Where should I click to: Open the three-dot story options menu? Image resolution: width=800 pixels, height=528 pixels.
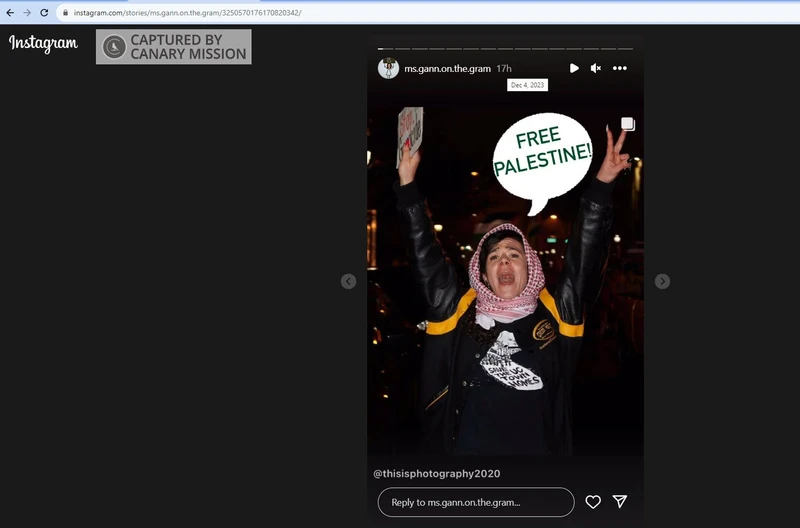click(619, 68)
